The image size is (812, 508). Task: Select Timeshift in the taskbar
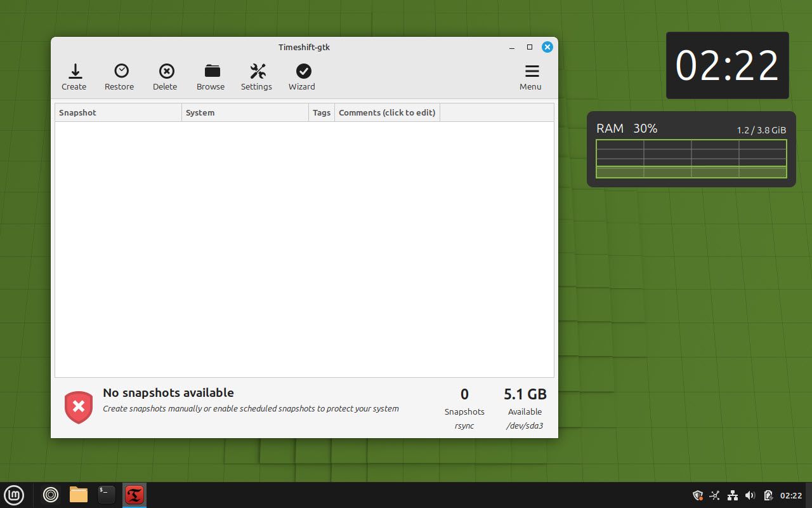pos(134,495)
